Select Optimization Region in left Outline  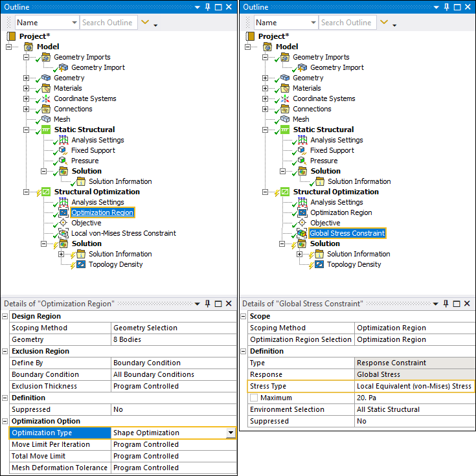pyautogui.click(x=102, y=212)
